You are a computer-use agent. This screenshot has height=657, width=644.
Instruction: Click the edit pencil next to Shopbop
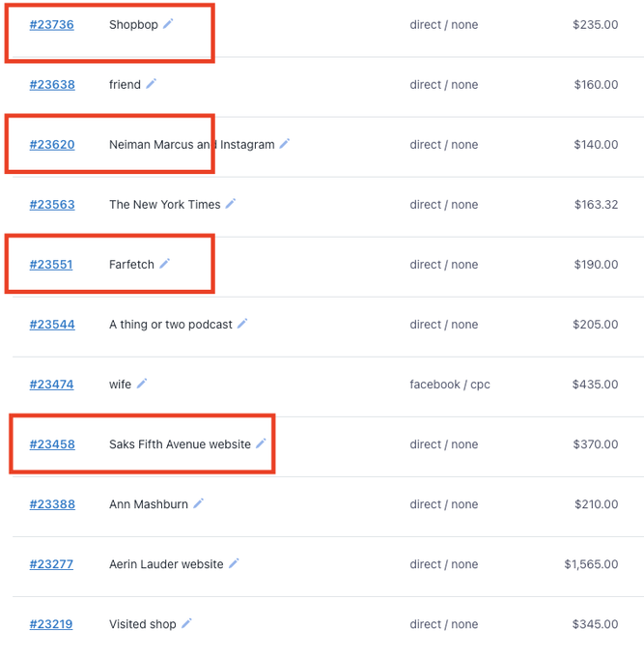[x=168, y=23]
